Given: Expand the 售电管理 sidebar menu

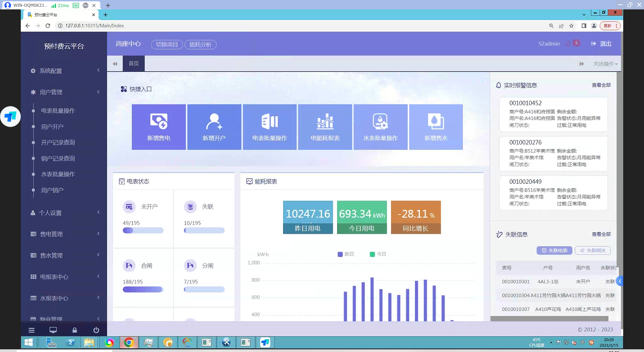Looking at the screenshot, I should (x=64, y=234).
